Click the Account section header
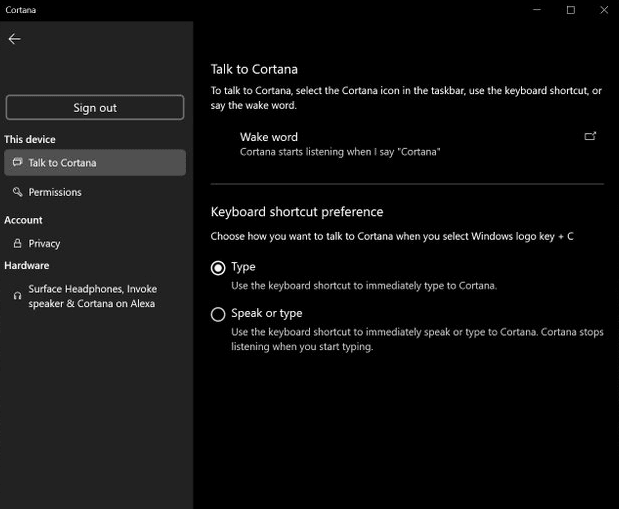 [x=23, y=220]
